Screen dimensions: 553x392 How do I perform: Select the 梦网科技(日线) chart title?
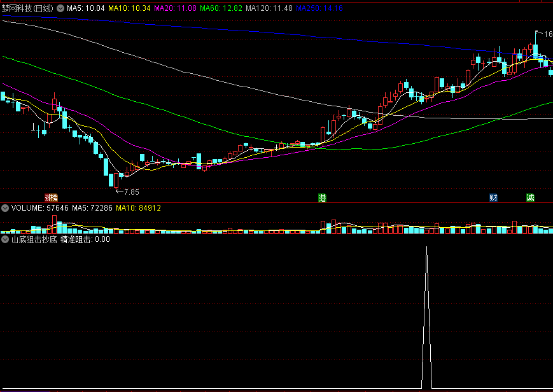click(27, 8)
